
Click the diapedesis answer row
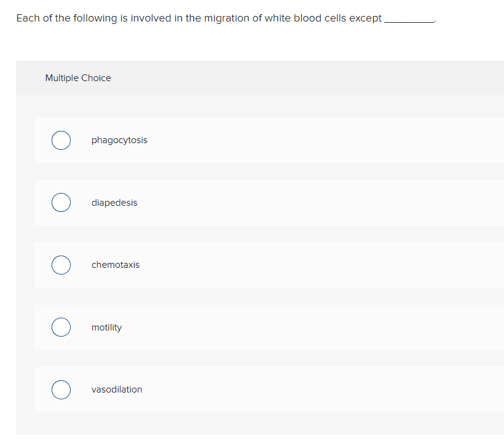(264, 202)
